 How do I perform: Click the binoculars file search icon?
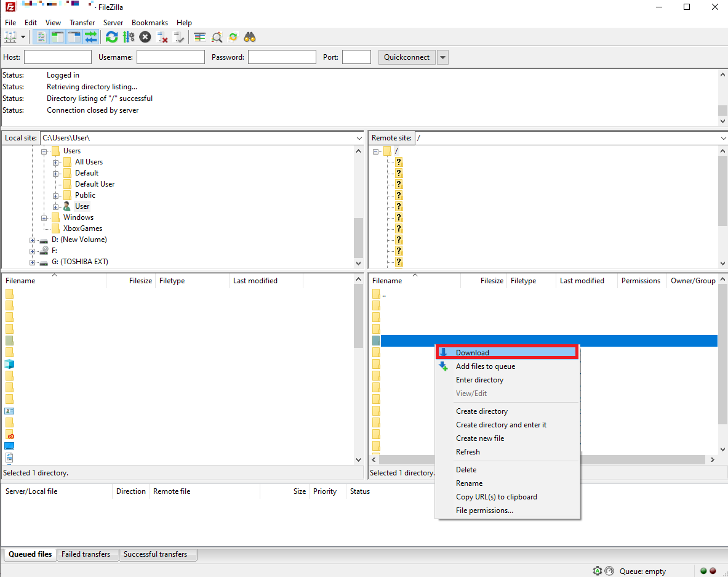point(250,37)
